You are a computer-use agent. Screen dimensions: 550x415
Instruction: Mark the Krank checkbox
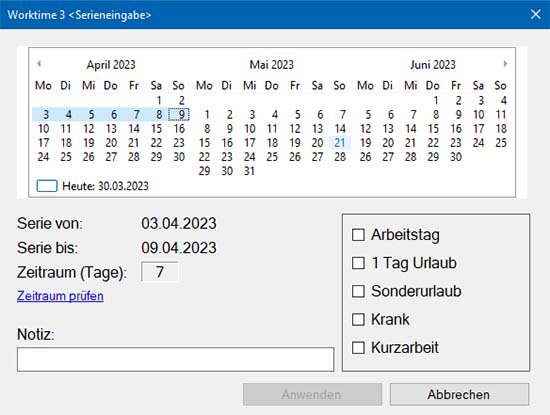click(x=358, y=319)
